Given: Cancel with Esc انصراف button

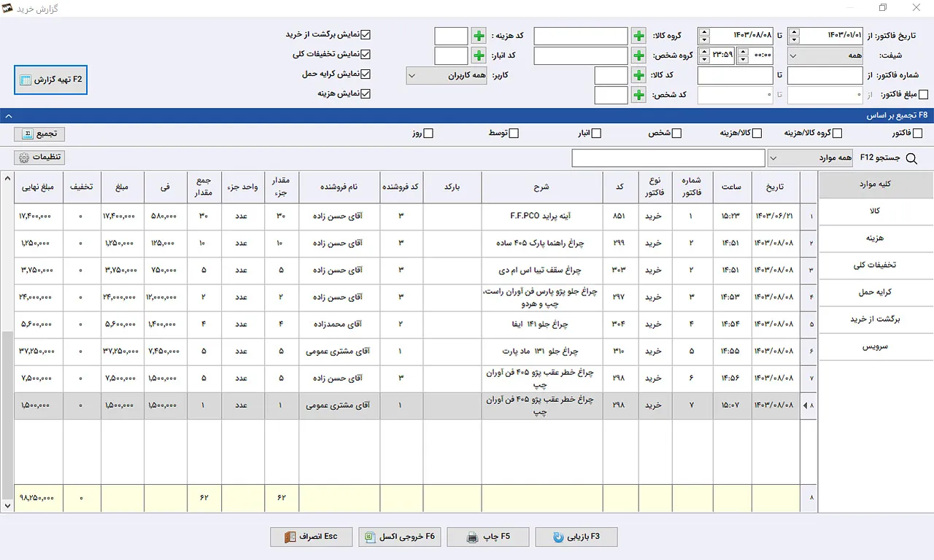Looking at the screenshot, I should tap(312, 537).
